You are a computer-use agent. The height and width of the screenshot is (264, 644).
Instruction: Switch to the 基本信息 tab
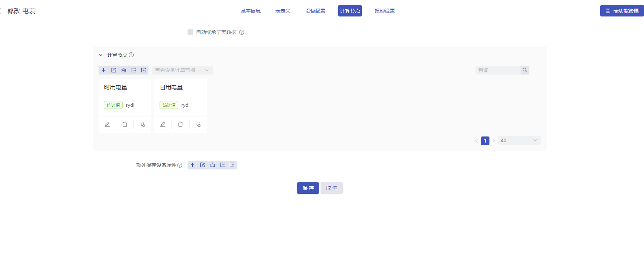click(x=251, y=11)
